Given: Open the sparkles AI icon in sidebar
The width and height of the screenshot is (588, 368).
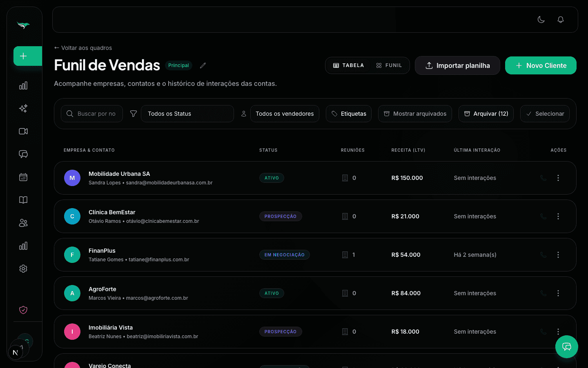Looking at the screenshot, I should click(23, 108).
